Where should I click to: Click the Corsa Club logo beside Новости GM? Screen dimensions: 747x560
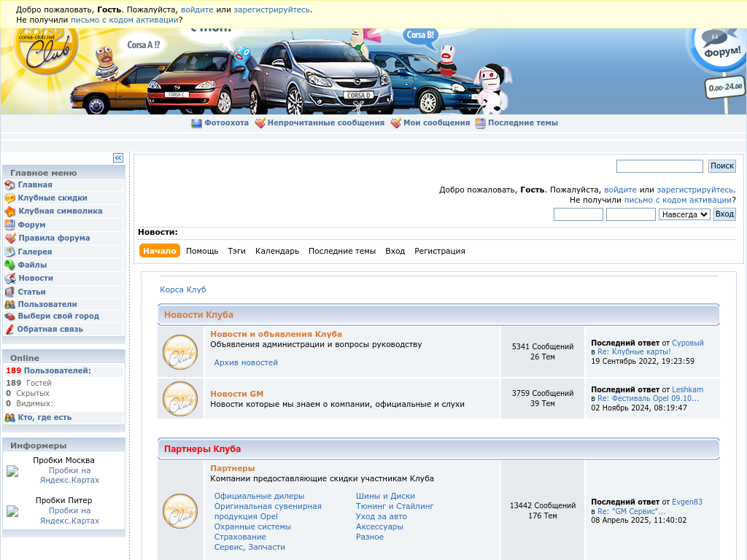[x=179, y=399]
